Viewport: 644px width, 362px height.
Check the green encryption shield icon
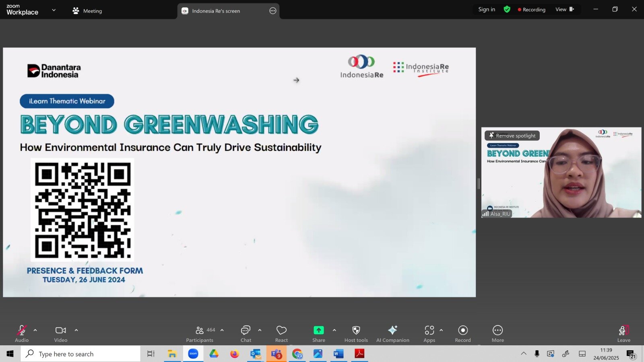pos(507,9)
